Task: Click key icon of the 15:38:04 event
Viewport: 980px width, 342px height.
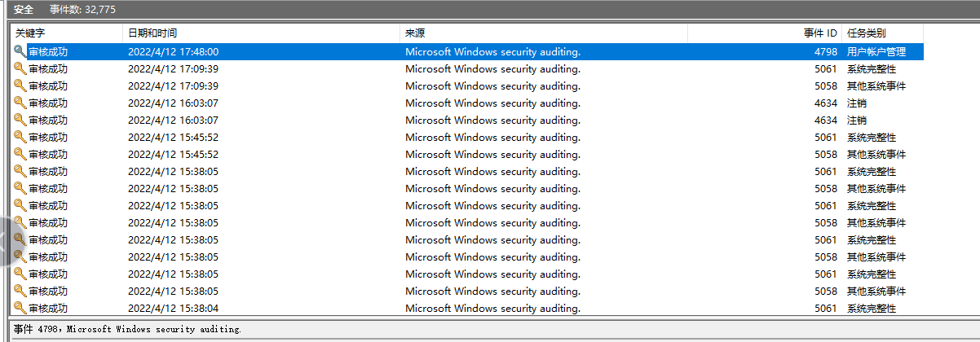Action: tap(20, 308)
